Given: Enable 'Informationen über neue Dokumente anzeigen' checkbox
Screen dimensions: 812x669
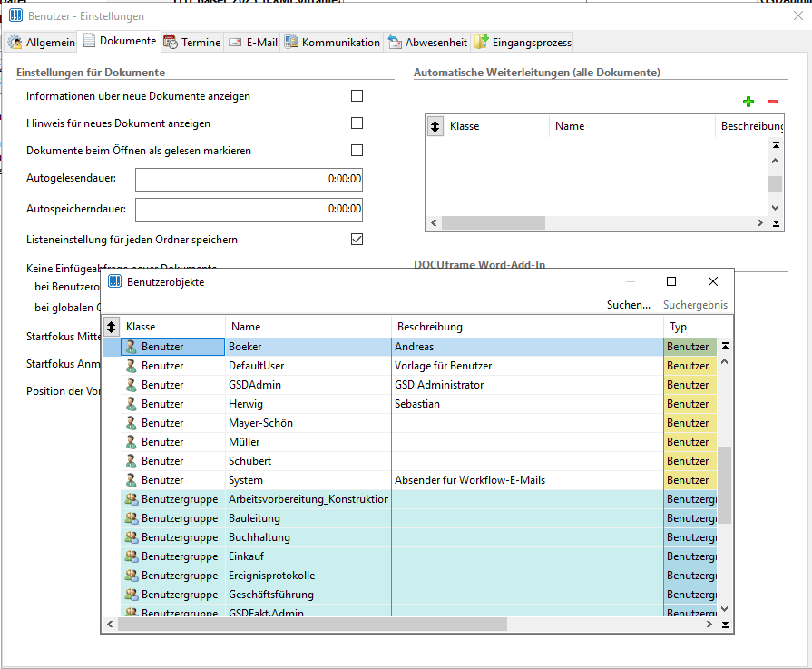Looking at the screenshot, I should coord(357,96).
